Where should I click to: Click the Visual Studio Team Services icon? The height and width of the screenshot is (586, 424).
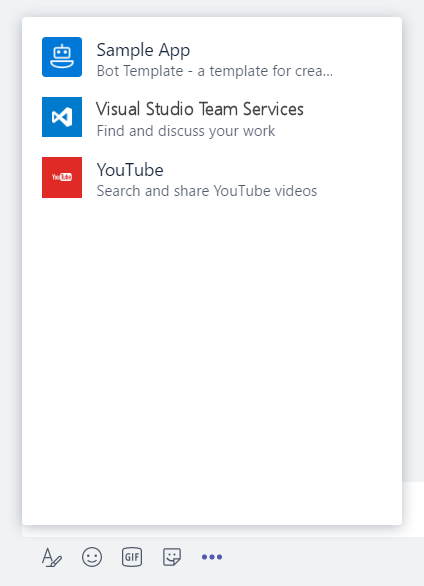[x=62, y=117]
